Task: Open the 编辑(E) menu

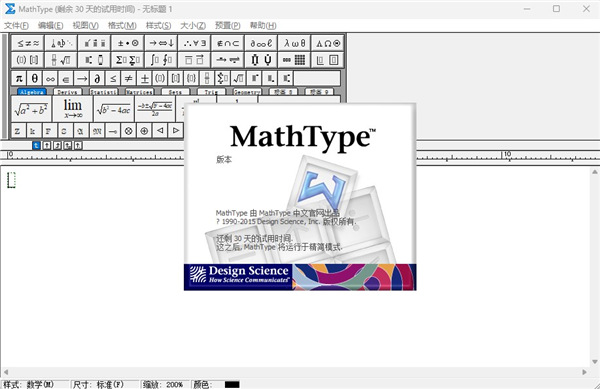Action: (51, 25)
